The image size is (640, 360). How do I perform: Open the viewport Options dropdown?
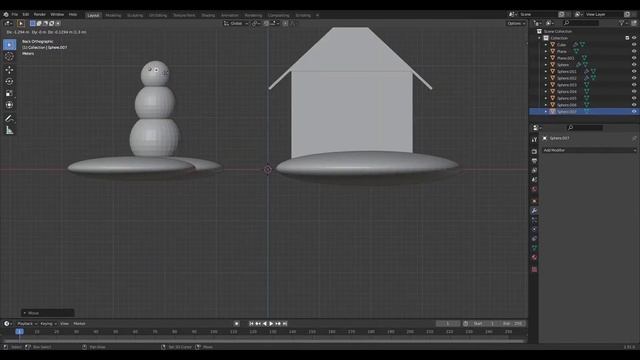516,24
